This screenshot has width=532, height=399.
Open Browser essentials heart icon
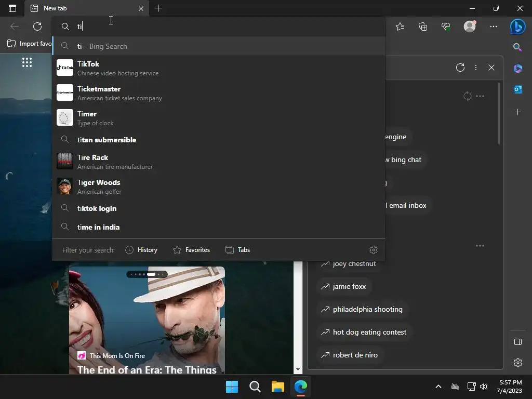446,26
